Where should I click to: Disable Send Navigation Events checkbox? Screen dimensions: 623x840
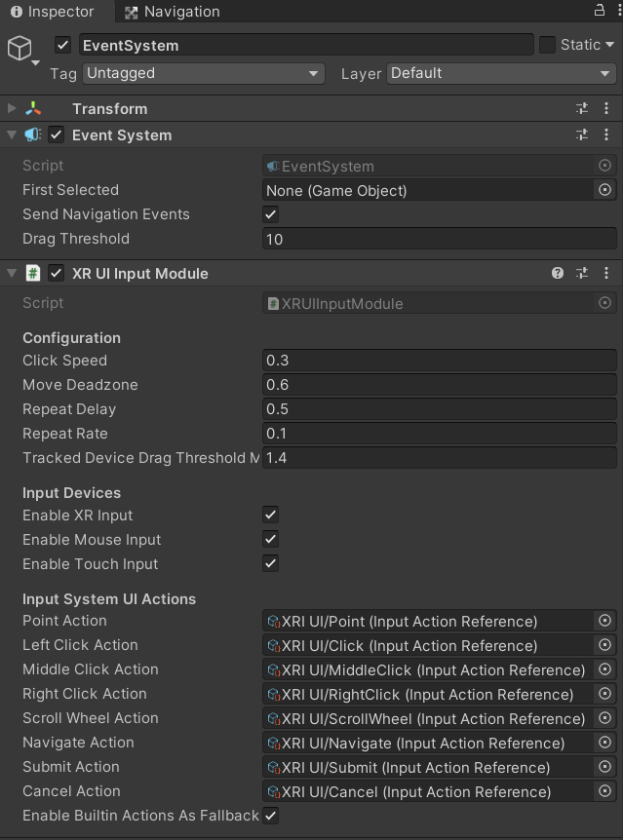(x=271, y=214)
